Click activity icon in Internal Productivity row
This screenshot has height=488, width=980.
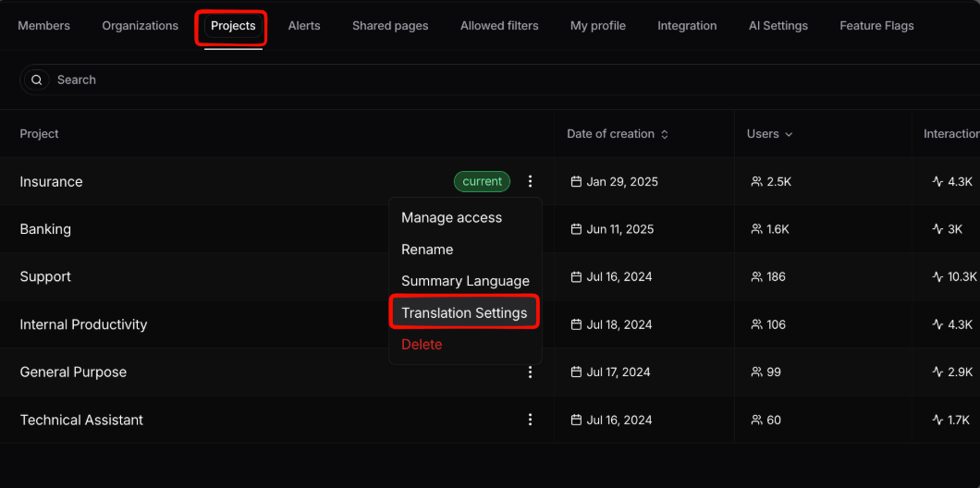[x=937, y=325]
